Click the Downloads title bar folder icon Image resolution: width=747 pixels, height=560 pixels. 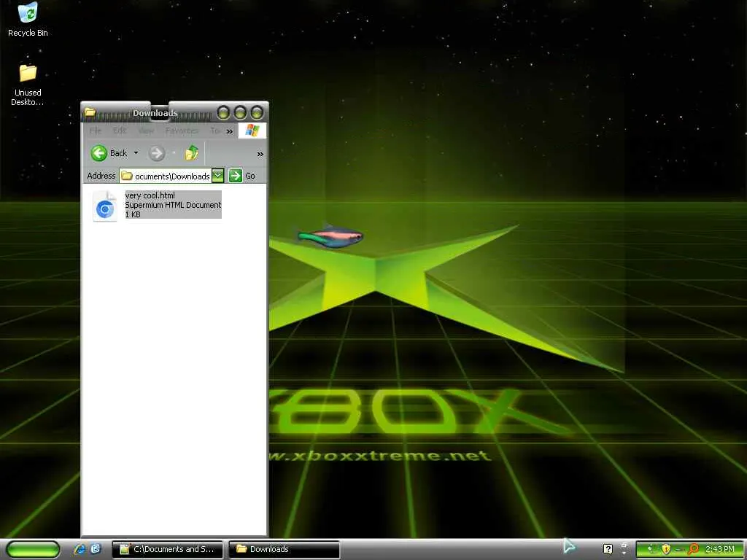(90, 112)
